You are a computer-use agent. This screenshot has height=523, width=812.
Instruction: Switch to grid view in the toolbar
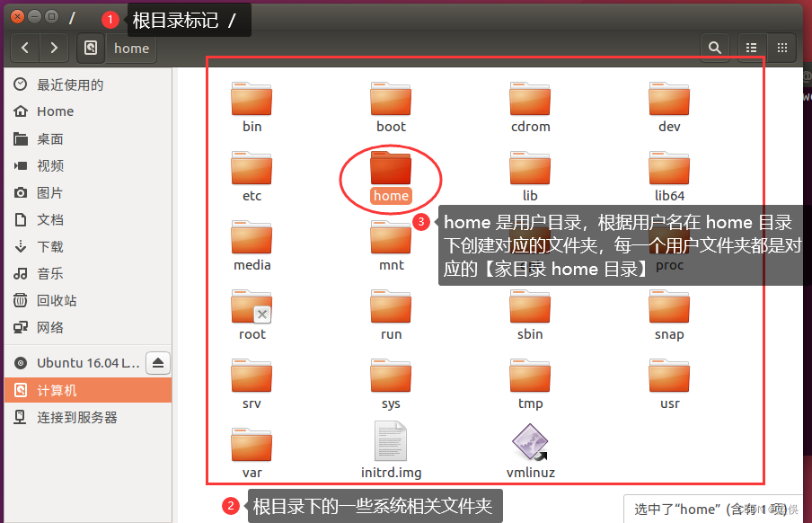782,48
